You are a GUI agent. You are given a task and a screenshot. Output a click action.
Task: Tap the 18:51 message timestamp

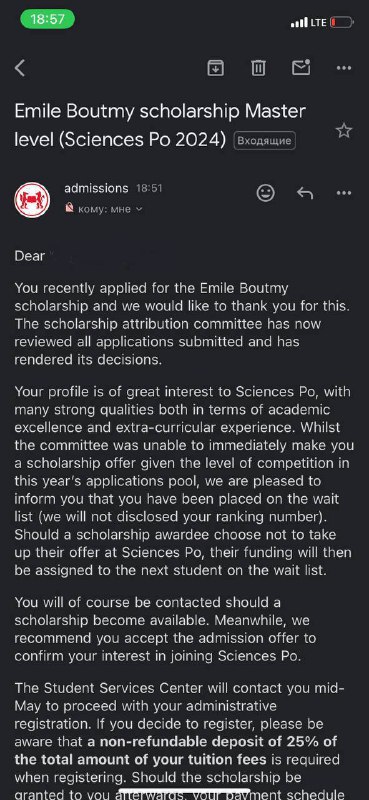pos(149,189)
